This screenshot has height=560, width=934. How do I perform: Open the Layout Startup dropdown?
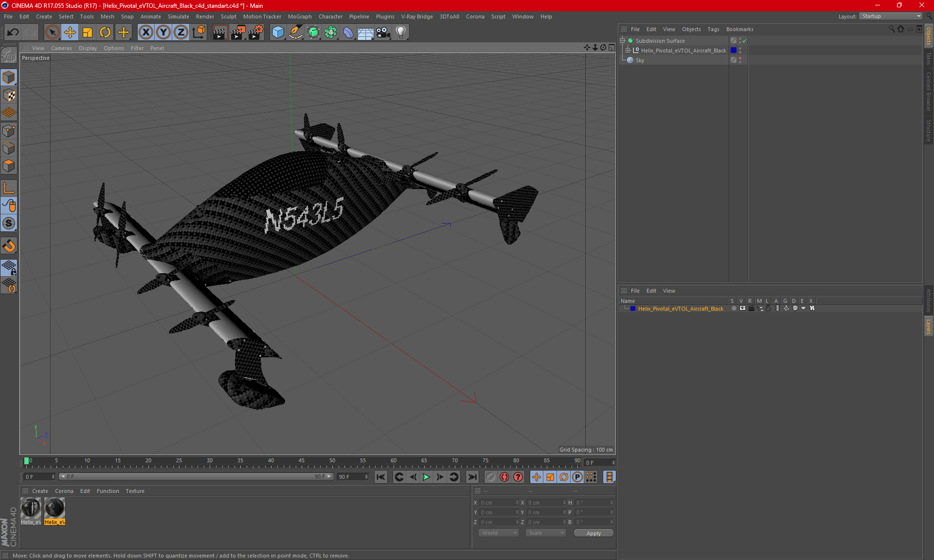coord(891,16)
